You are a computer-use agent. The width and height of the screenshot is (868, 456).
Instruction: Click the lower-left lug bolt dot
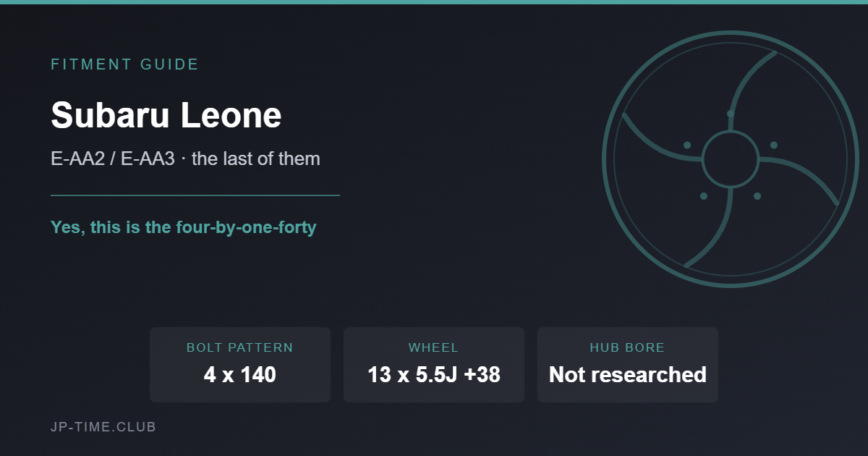pos(704,196)
